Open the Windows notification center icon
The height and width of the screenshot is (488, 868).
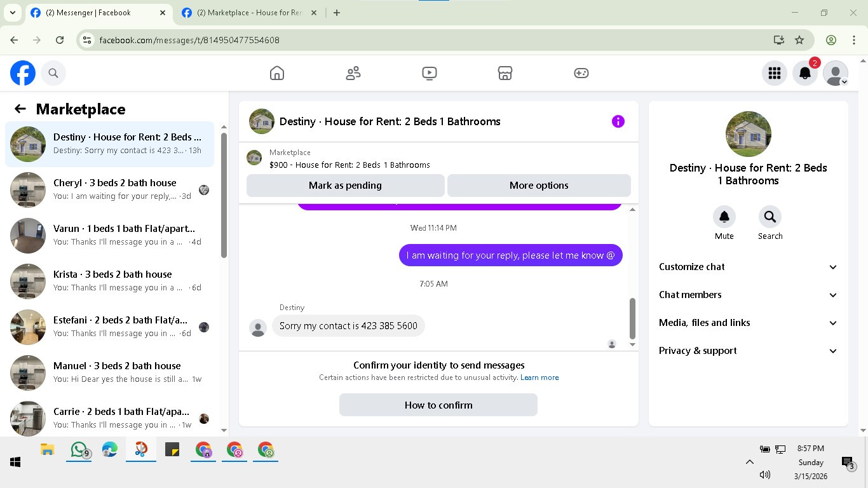tap(848, 463)
